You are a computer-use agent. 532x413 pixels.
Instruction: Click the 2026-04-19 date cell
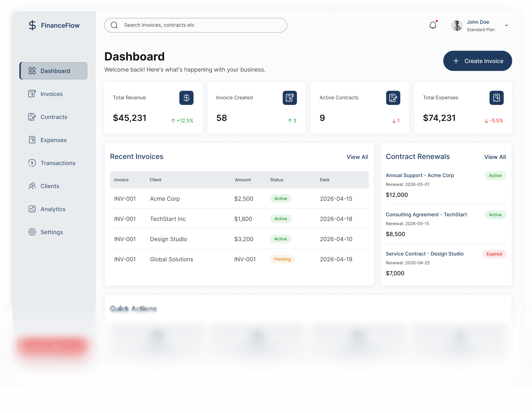click(x=336, y=259)
